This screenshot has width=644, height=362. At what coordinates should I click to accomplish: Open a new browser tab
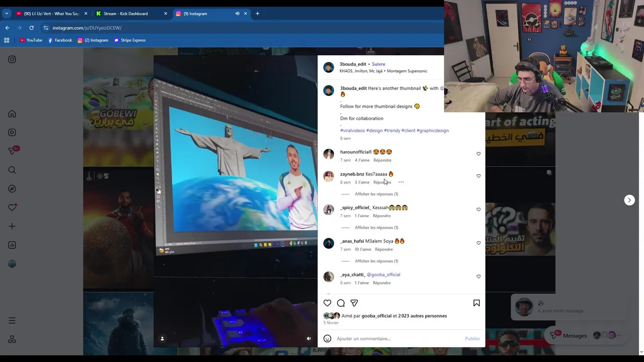coord(258,14)
